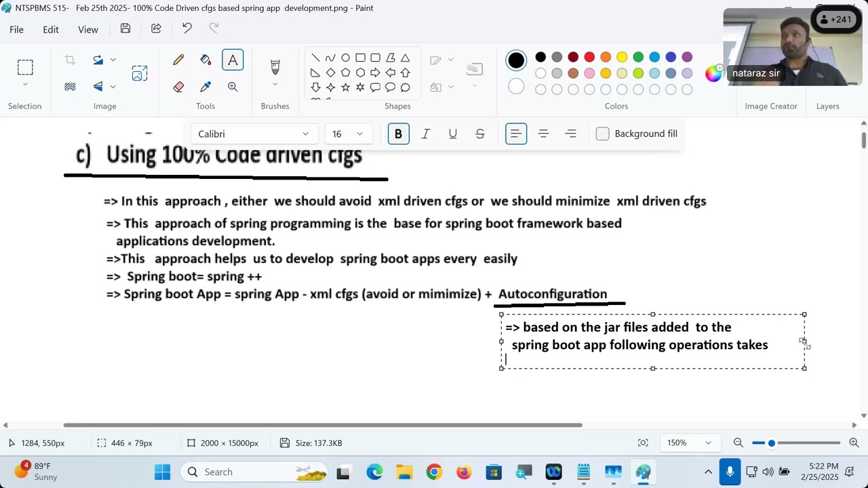Click the zoom out minus icon
This screenshot has height=488, width=868.
coord(738,443)
